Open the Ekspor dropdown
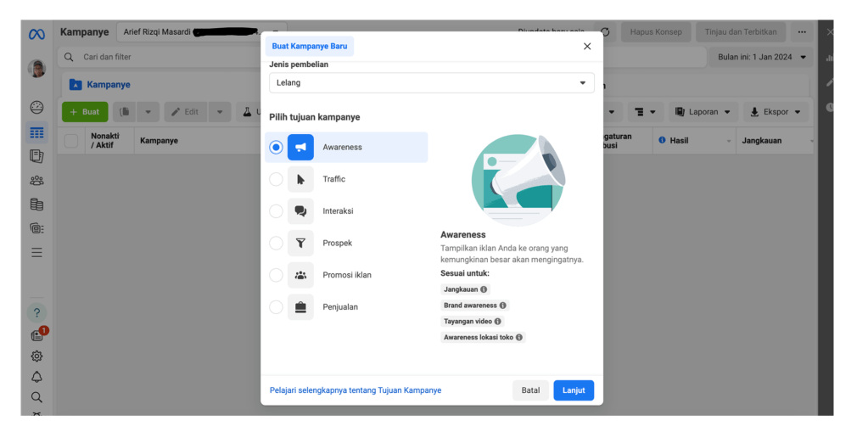The image size is (868, 443). point(776,112)
